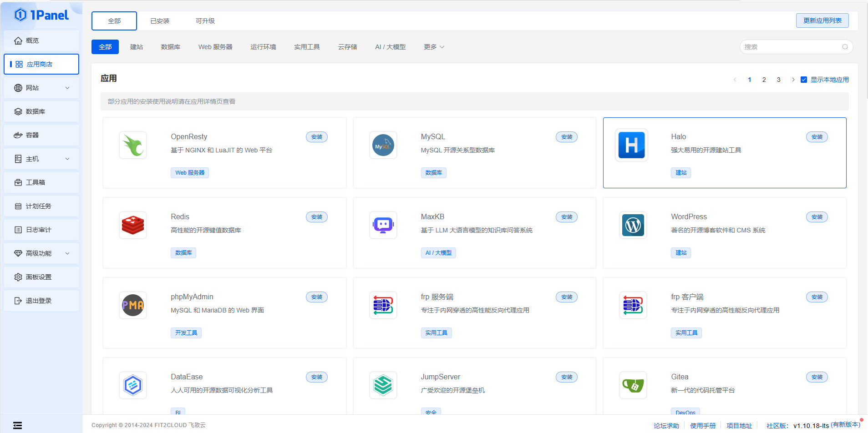Go to page 2
This screenshot has width=868, height=433.
(764, 80)
